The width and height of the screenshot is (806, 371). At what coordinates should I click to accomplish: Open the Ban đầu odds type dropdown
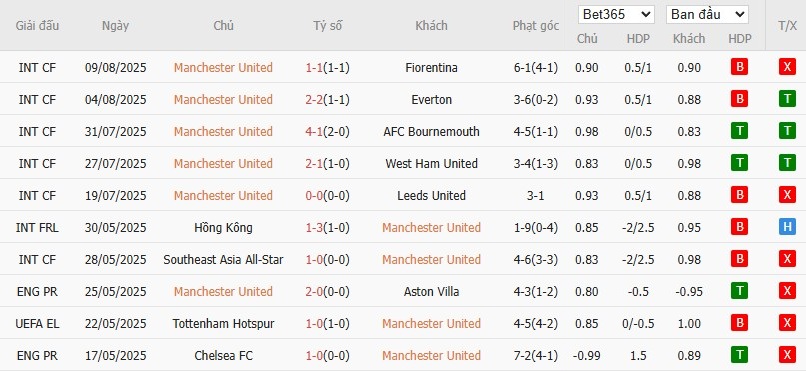pyautogui.click(x=707, y=14)
